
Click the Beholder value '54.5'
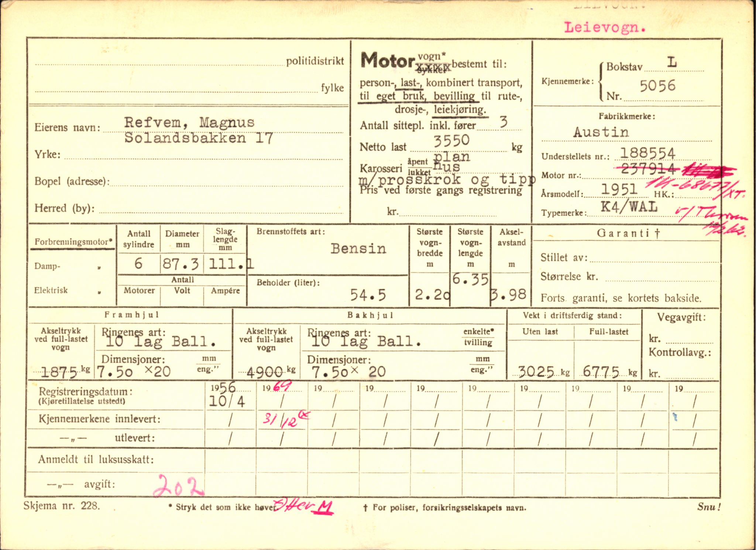[368, 295]
